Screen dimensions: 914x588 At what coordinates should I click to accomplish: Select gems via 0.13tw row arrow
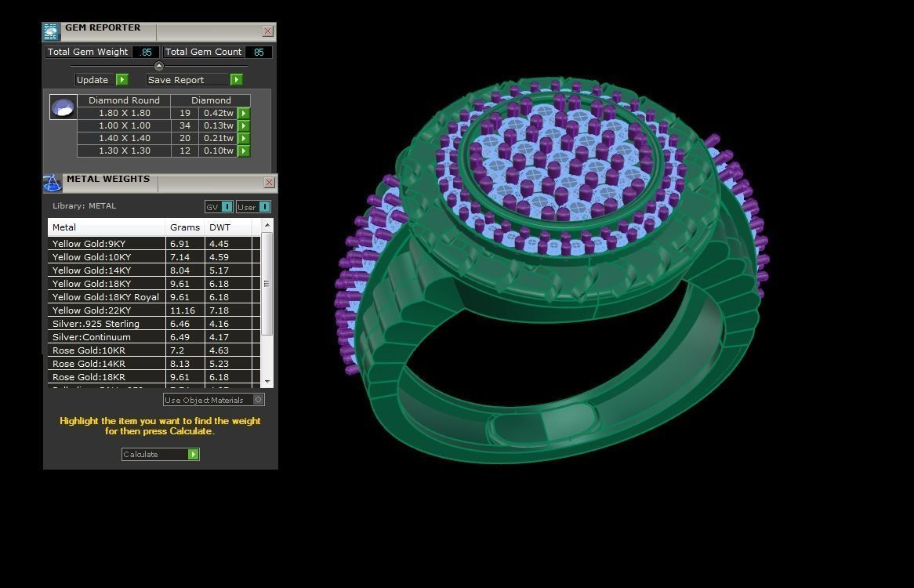click(244, 125)
